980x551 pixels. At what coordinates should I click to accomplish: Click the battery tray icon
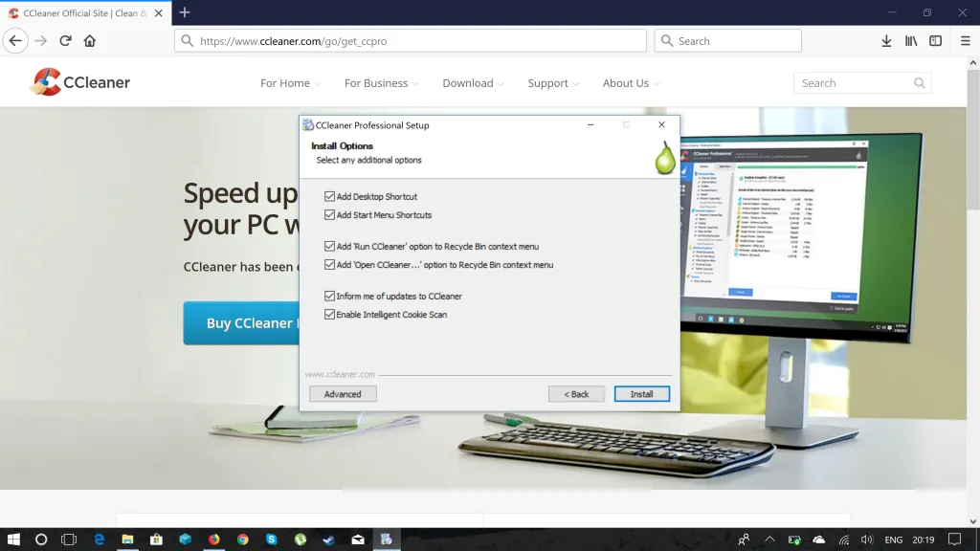(x=793, y=540)
